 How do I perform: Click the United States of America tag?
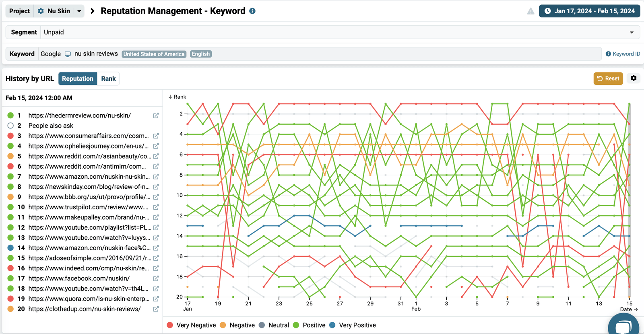[x=154, y=54]
